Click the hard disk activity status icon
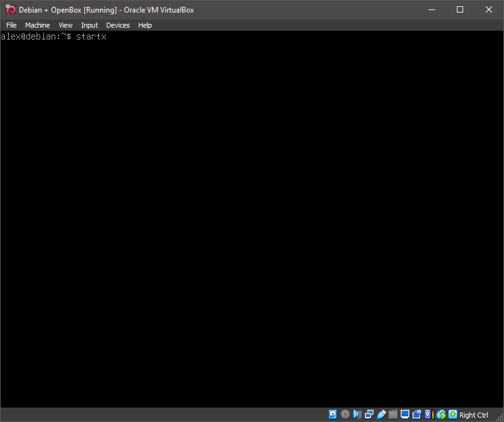 tap(333, 414)
